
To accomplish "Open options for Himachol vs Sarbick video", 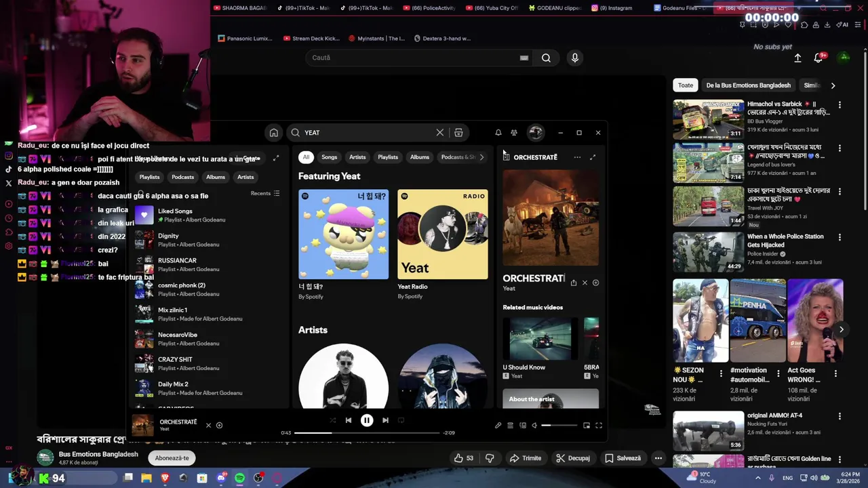I will click(x=840, y=105).
